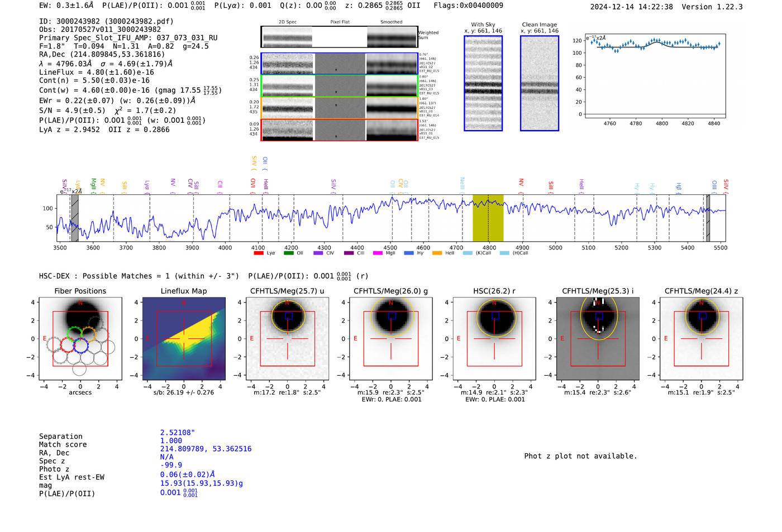
Task: Click the Weighted Sum 2D spectrum strip
Action: coord(339,37)
